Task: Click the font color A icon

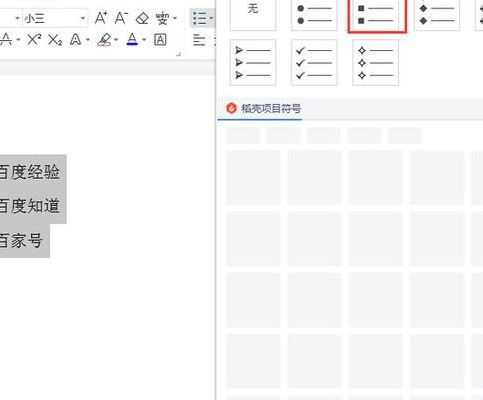Action: click(132, 39)
